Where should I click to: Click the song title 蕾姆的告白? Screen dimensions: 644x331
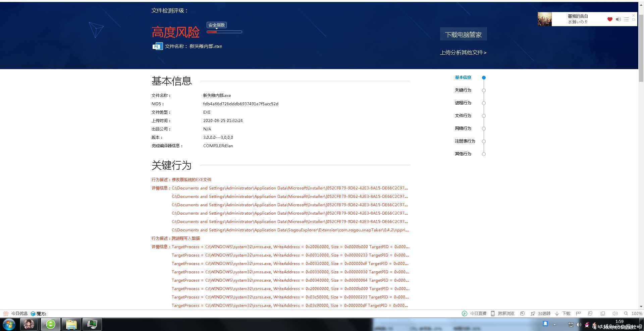578,16
